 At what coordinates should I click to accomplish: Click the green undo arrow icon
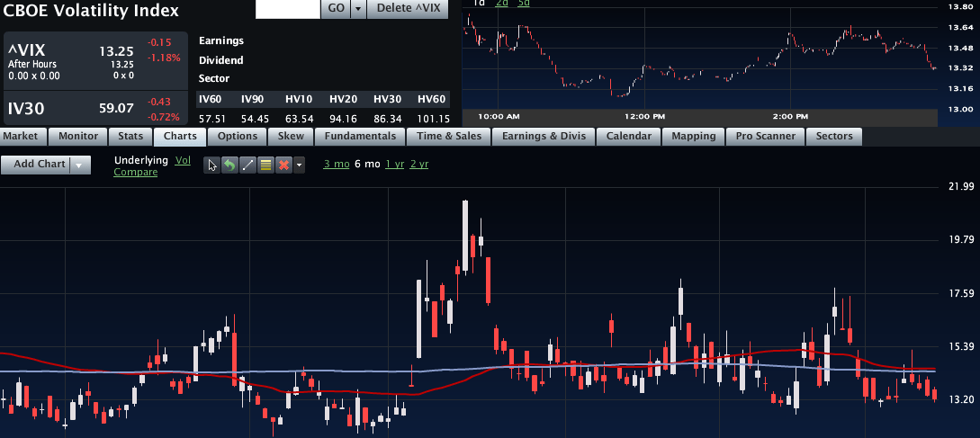coord(229,165)
